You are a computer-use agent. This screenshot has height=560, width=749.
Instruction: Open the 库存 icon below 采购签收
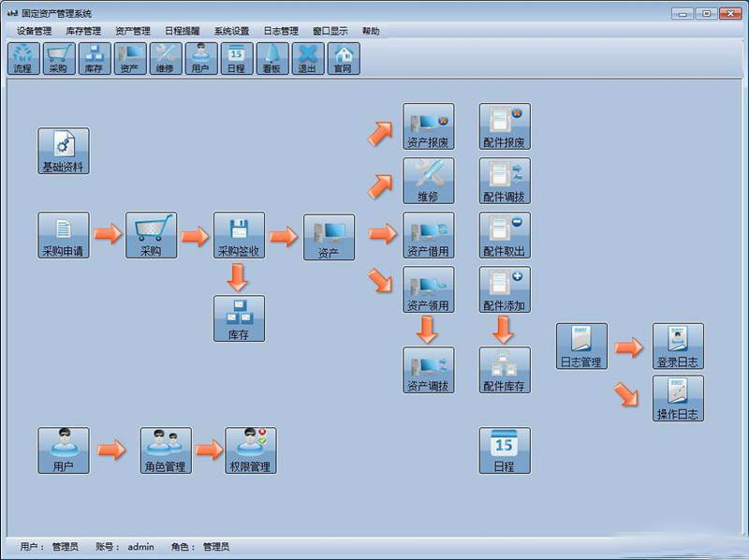pos(239,318)
